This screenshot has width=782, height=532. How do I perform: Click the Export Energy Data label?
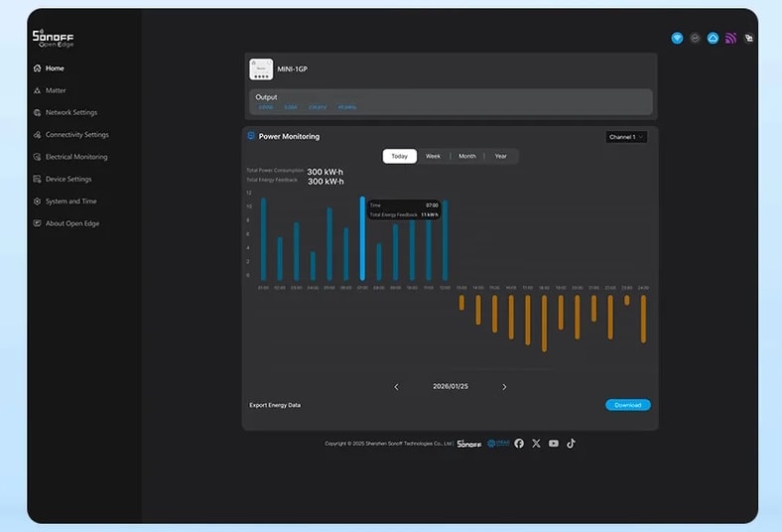pyautogui.click(x=275, y=405)
